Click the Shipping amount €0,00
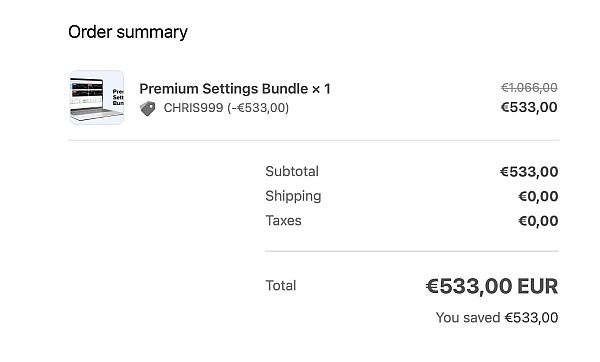The height and width of the screenshot is (362, 600). click(538, 196)
